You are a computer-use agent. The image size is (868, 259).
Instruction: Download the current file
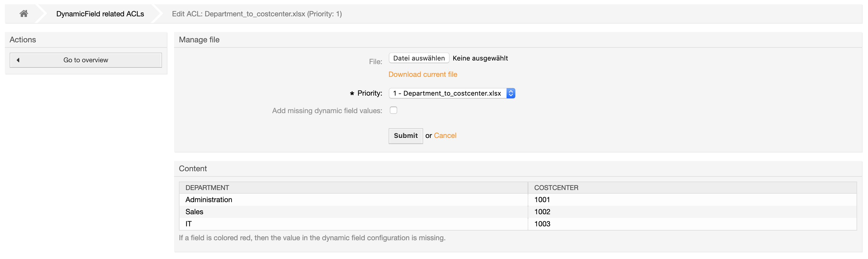point(423,74)
